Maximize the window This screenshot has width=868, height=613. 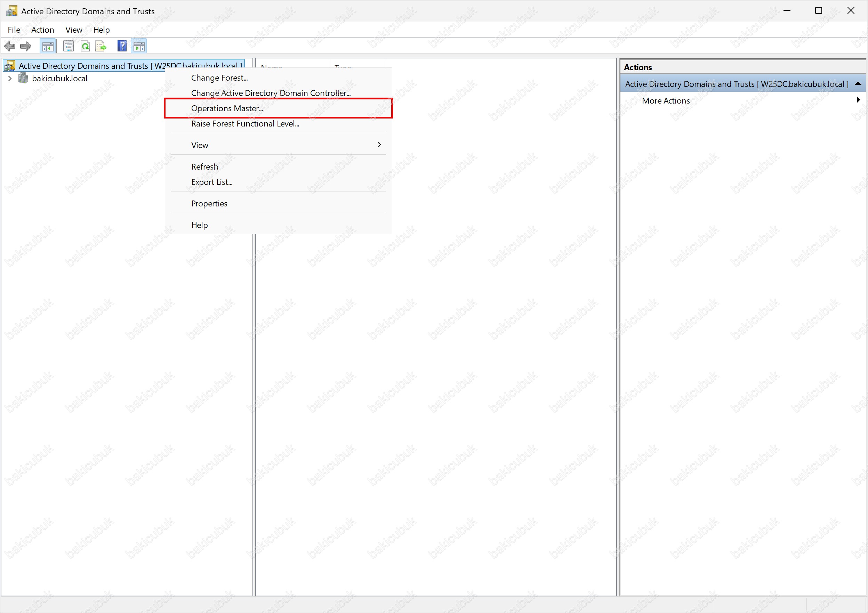tap(819, 10)
